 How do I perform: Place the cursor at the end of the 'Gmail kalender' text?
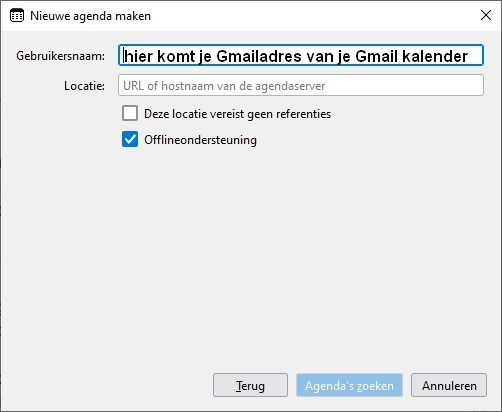click(x=468, y=56)
